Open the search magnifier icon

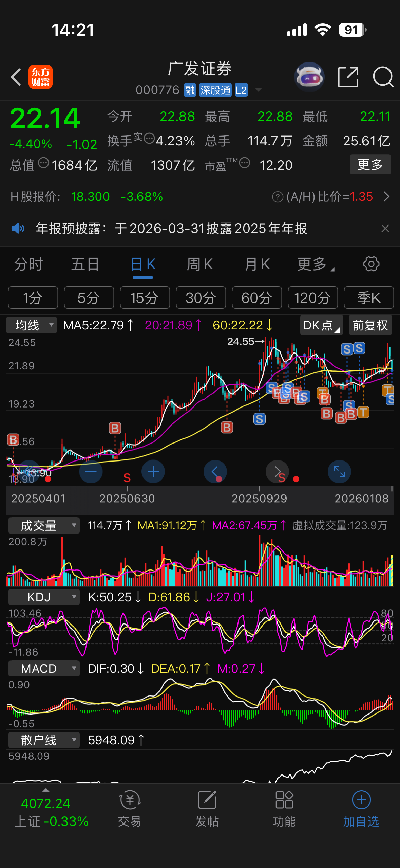(x=383, y=77)
